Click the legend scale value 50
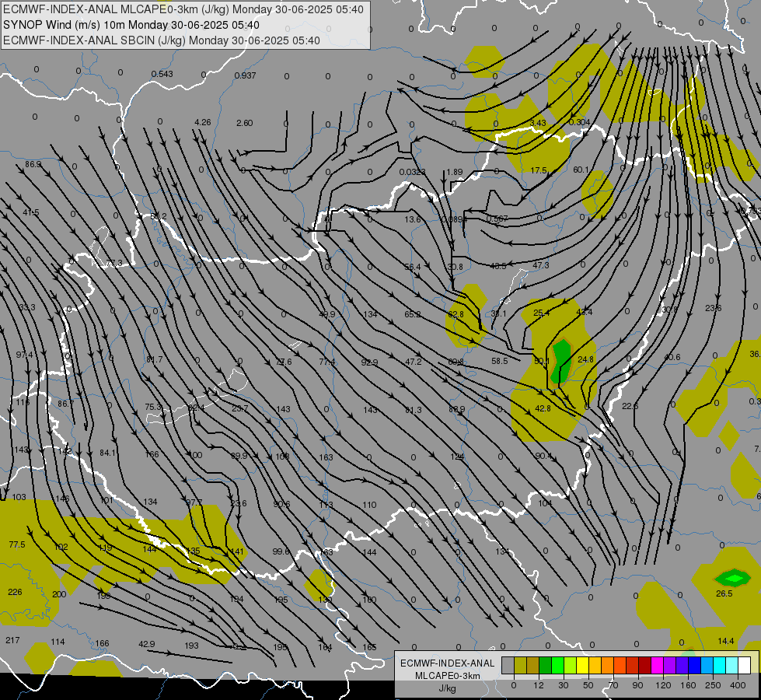This screenshot has width=761, height=700. pos(588,685)
